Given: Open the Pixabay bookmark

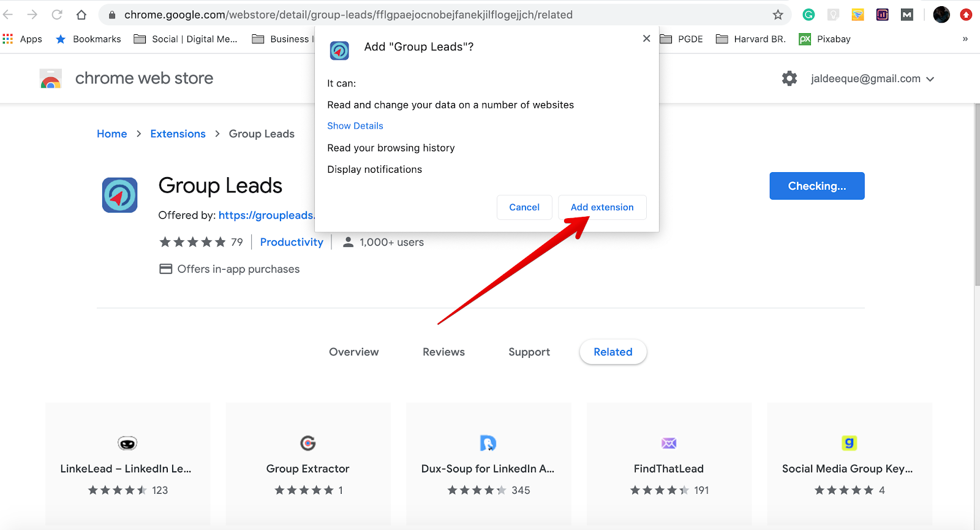Looking at the screenshot, I should [x=824, y=39].
